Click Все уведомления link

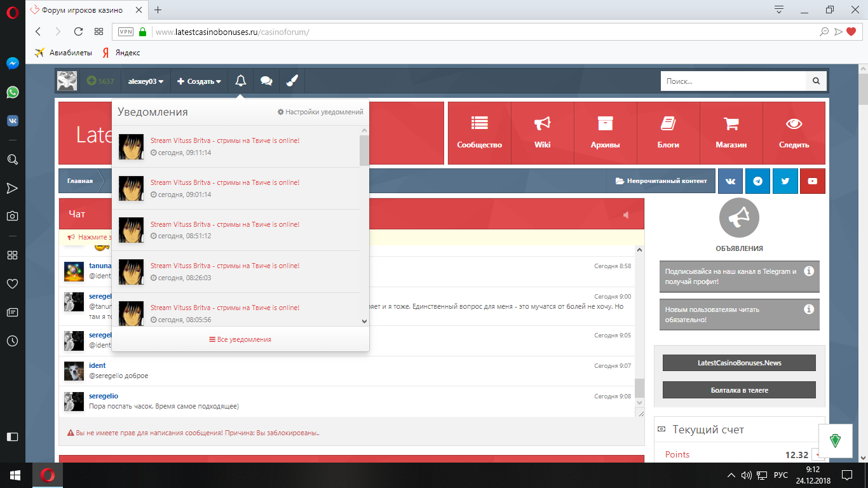(240, 339)
